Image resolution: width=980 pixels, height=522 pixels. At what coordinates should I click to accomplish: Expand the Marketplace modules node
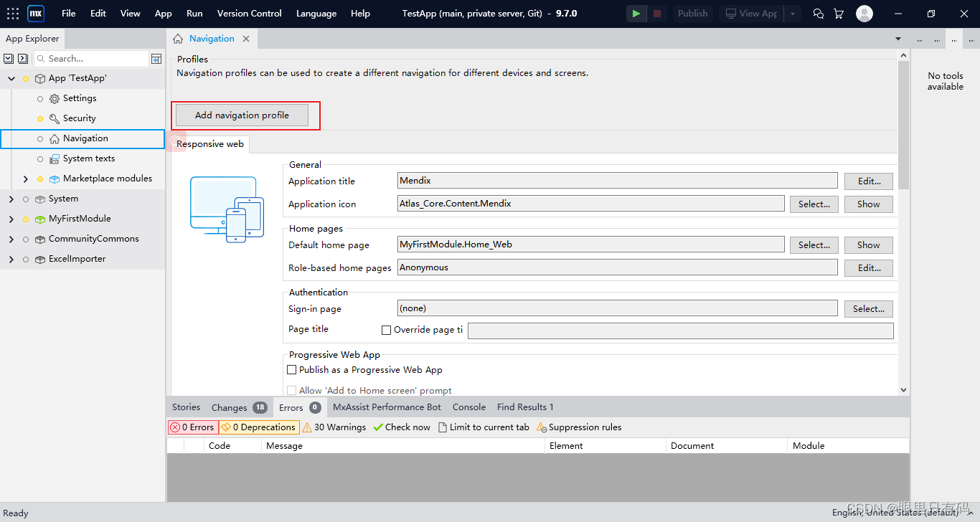tap(26, 179)
